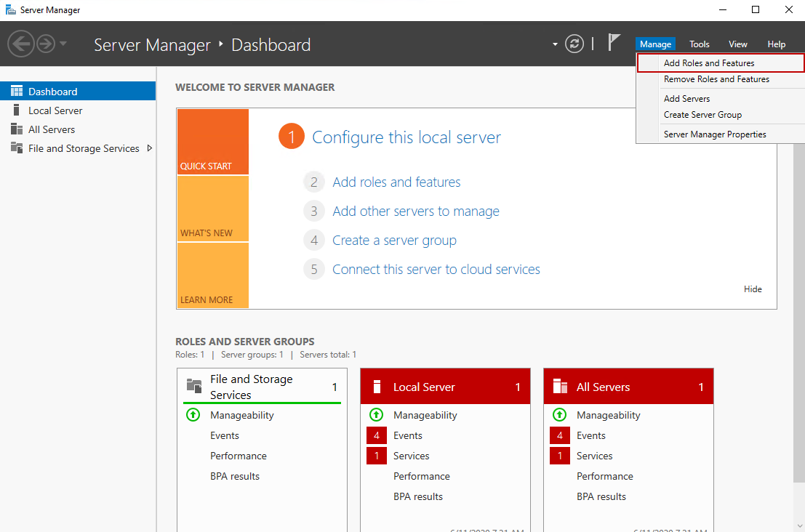Image resolution: width=805 pixels, height=532 pixels.
Task: Click the back navigation arrow
Action: (x=20, y=44)
